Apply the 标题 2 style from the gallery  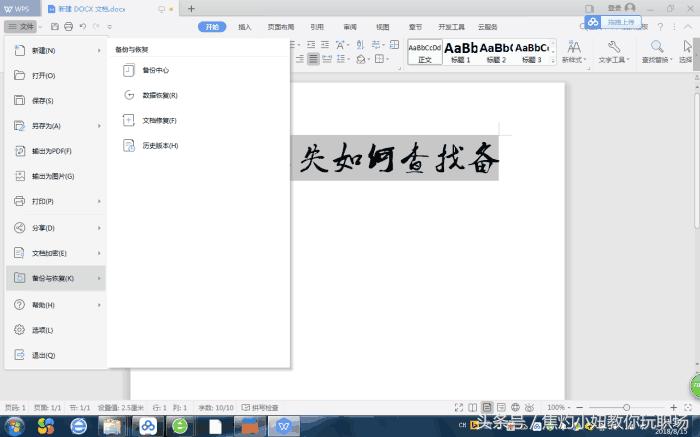point(496,52)
